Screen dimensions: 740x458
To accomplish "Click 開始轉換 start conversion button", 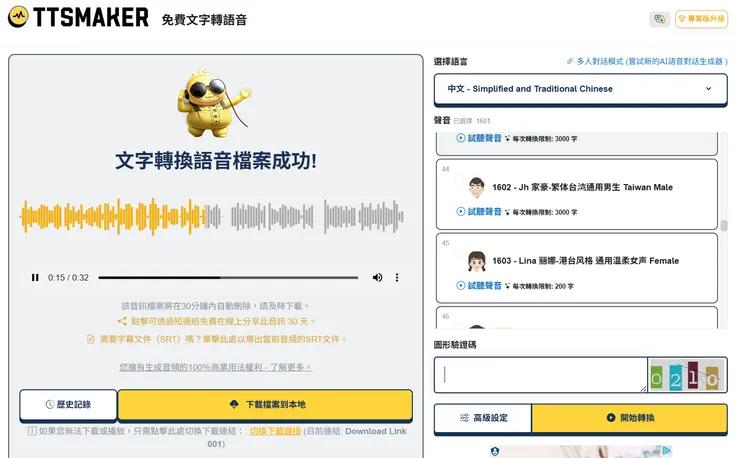I will click(x=630, y=418).
